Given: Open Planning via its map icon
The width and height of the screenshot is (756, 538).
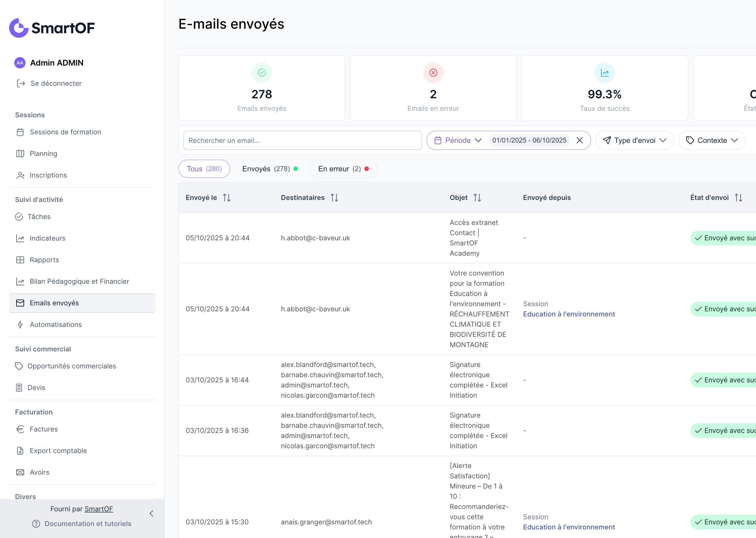Looking at the screenshot, I should click(x=20, y=154).
